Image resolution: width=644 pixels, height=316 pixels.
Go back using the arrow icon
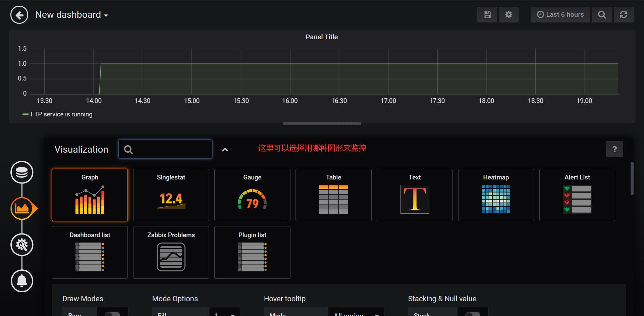point(19,15)
